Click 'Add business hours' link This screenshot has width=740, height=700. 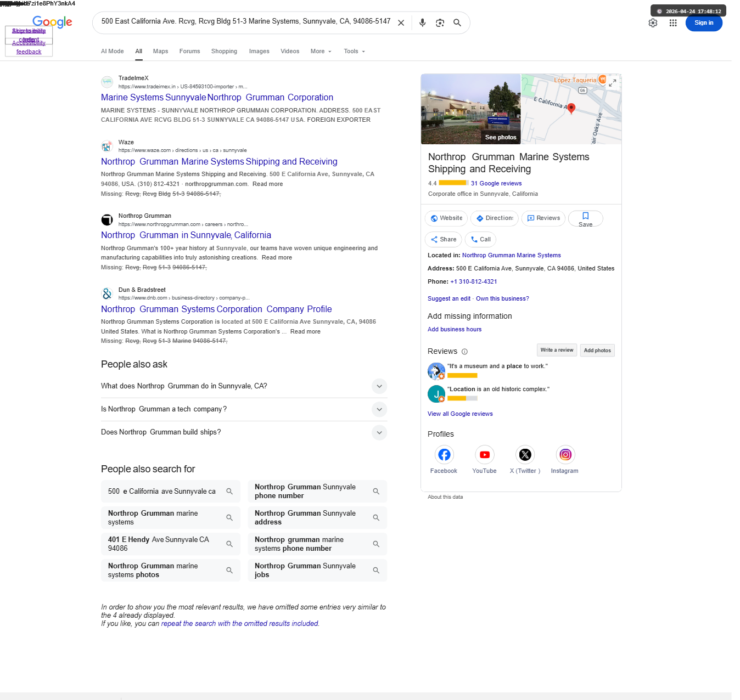[455, 330]
